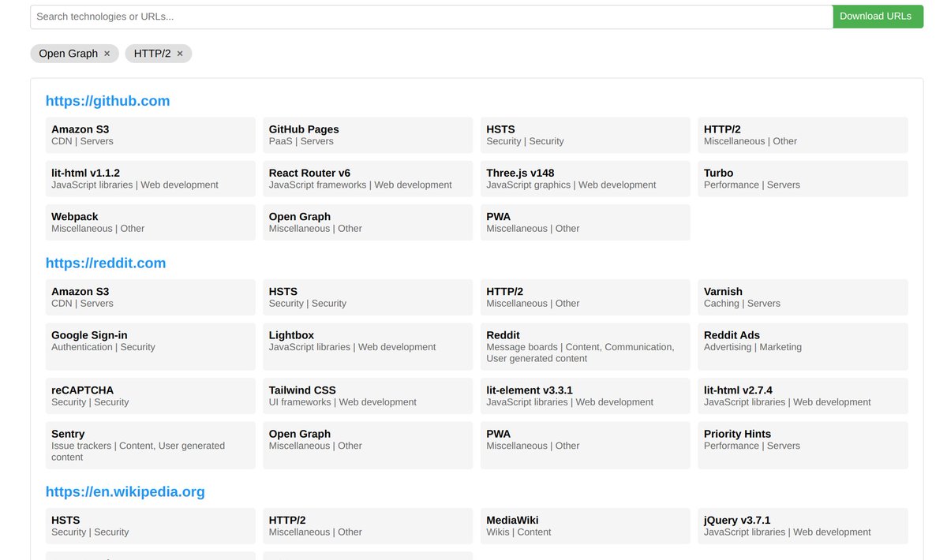Select the Tailwind CSS card
Screen dimensions: 947x560
tap(368, 395)
